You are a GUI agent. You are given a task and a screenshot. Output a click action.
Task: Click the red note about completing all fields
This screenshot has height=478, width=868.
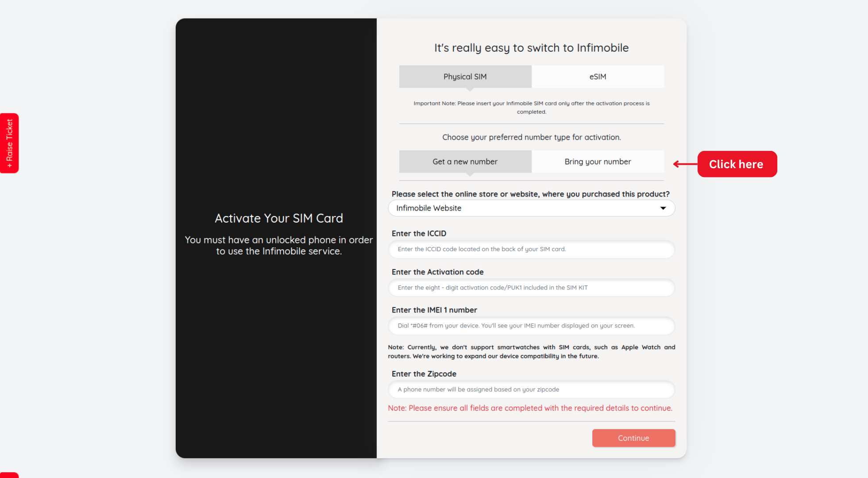pyautogui.click(x=530, y=408)
